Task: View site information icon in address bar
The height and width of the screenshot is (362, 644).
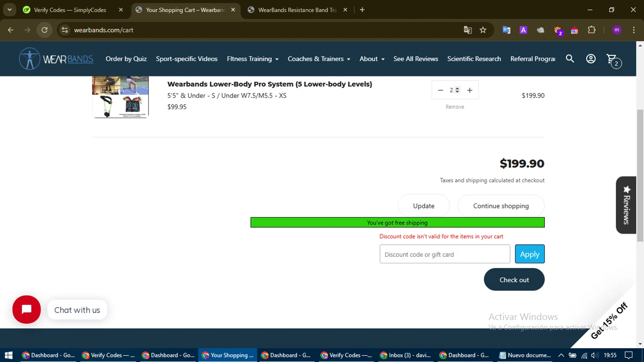Action: click(x=65, y=30)
